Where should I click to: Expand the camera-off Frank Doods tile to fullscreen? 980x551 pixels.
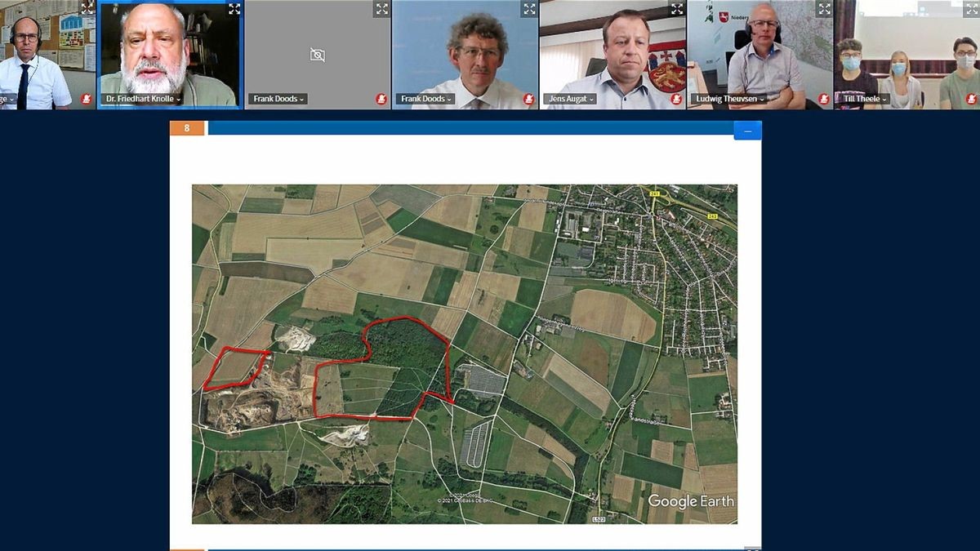click(381, 9)
